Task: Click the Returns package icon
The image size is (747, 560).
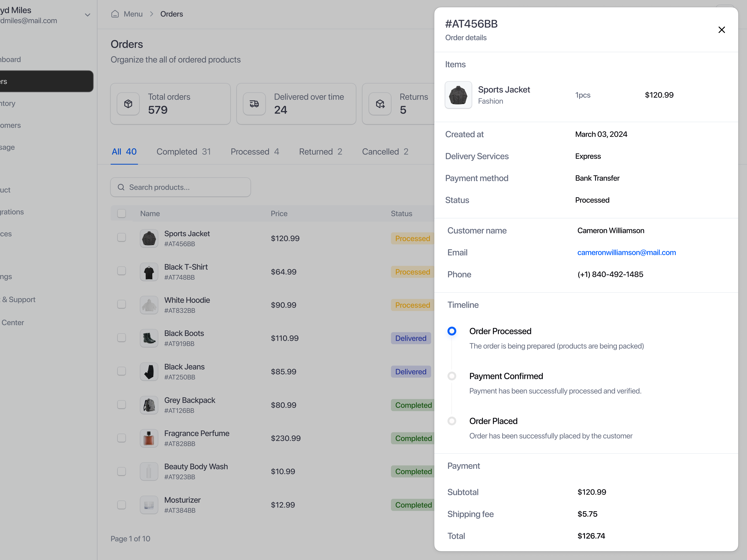Action: click(x=380, y=104)
